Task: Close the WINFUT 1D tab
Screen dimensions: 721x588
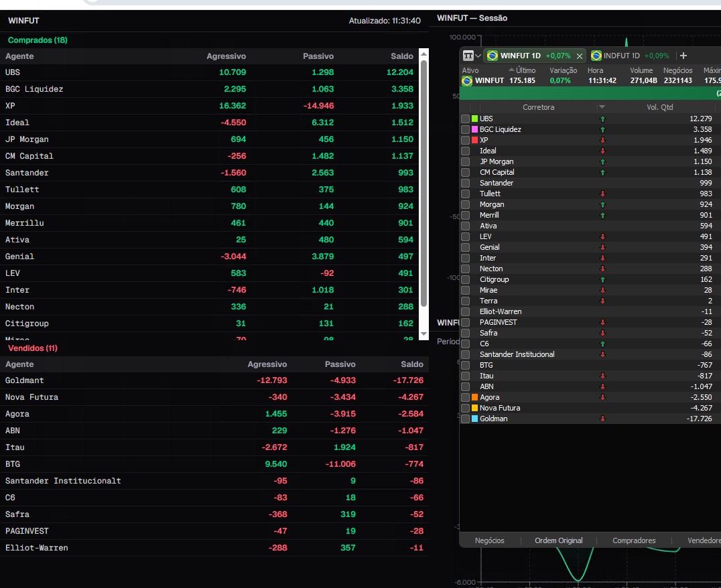Action: [580, 56]
